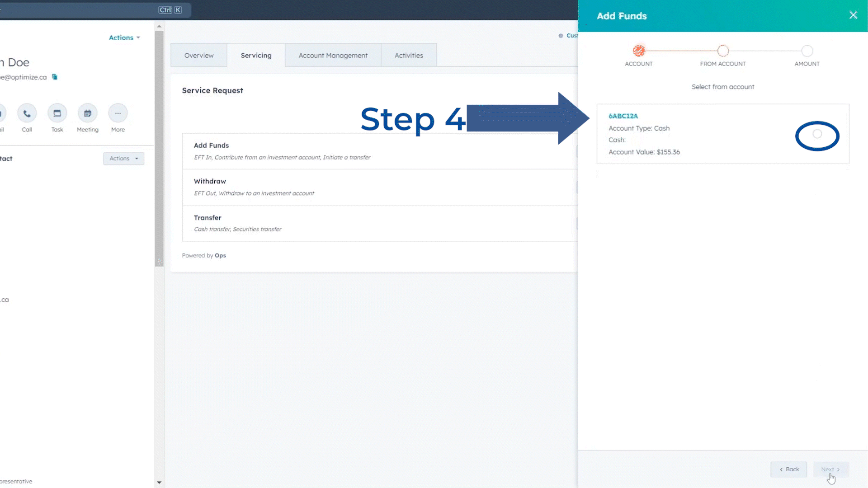
Task: Click the Amount progress step node
Action: 807,51
